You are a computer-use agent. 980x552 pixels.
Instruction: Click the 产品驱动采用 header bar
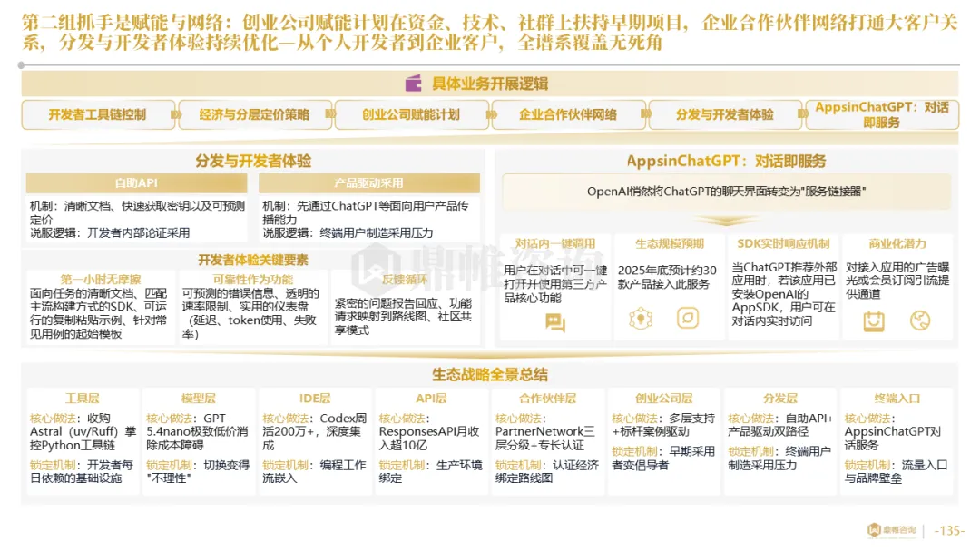(x=368, y=183)
